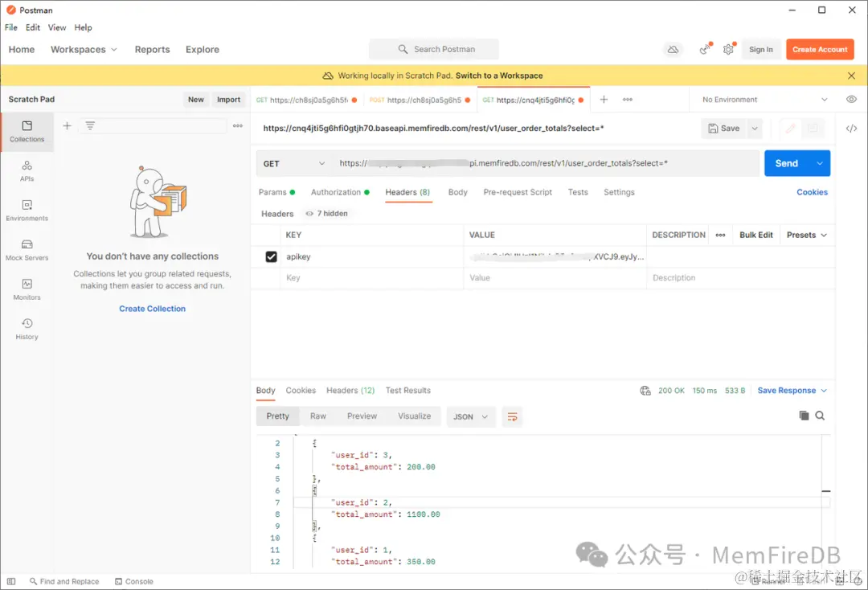The width and height of the screenshot is (868, 590).
Task: Open the Test Results tab
Action: (408, 391)
